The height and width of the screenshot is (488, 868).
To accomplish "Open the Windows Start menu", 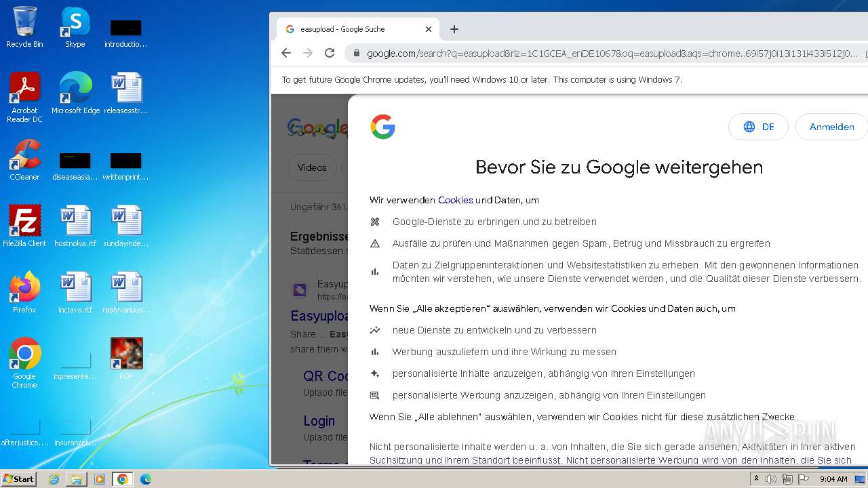I will (18, 479).
